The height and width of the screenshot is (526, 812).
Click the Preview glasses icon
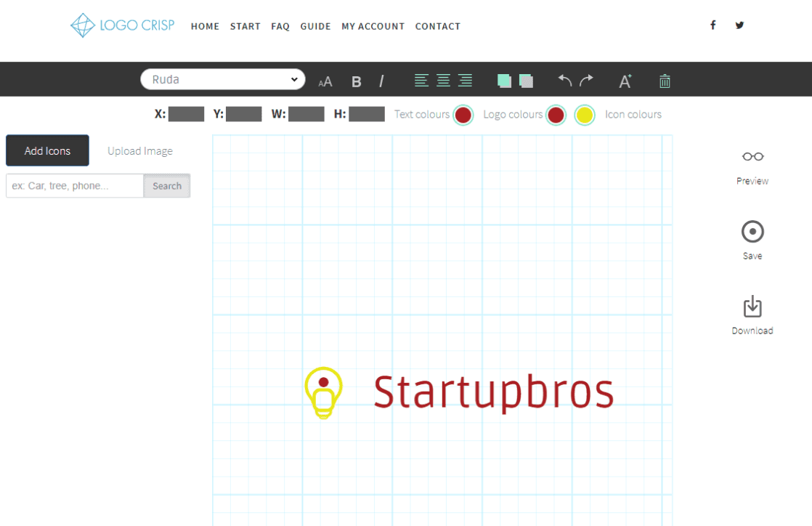[x=752, y=156]
